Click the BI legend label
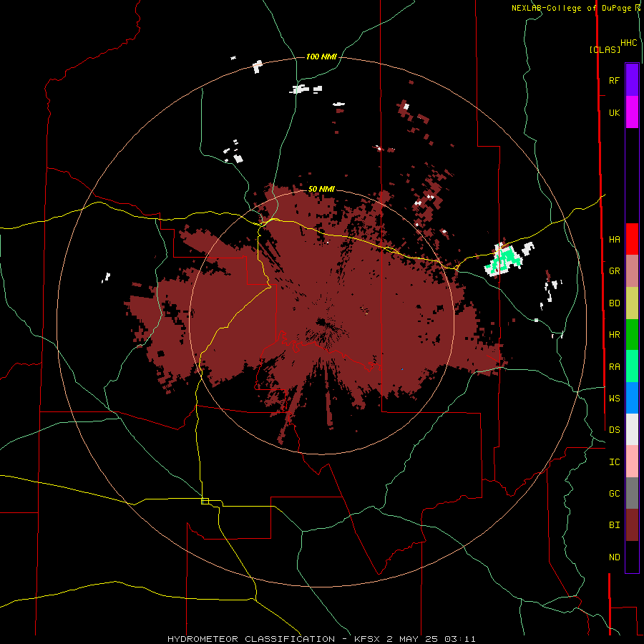644x644 pixels. click(x=614, y=525)
